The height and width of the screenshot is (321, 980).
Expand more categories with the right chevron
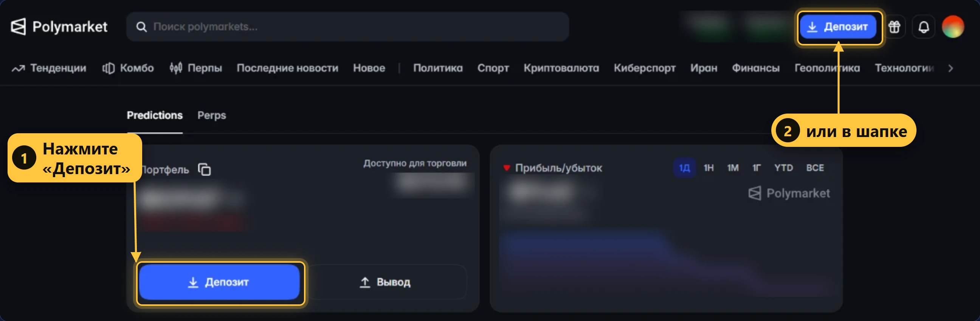coord(951,68)
